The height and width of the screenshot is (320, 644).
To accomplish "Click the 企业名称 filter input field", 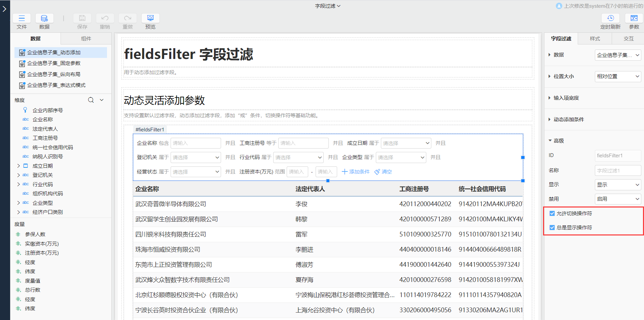I will pos(195,143).
